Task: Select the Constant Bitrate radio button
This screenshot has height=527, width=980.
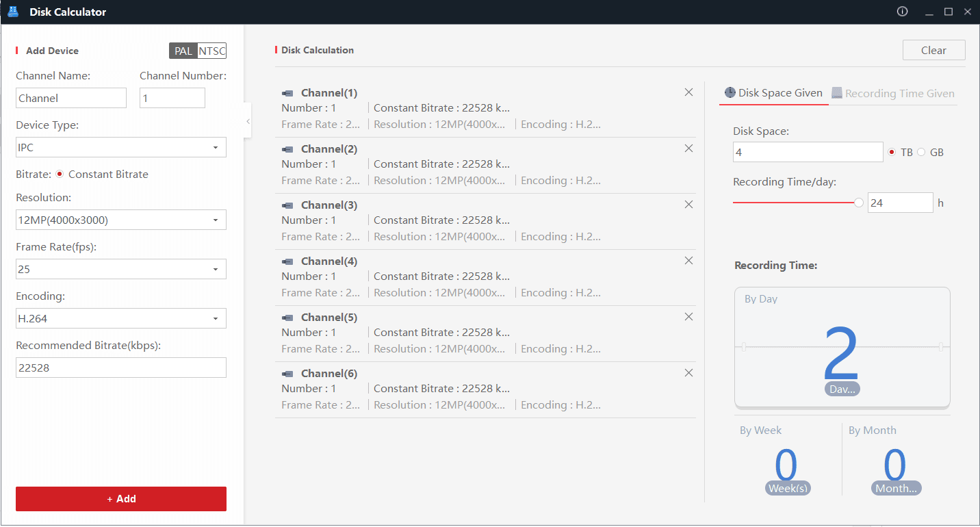Action: click(60, 175)
